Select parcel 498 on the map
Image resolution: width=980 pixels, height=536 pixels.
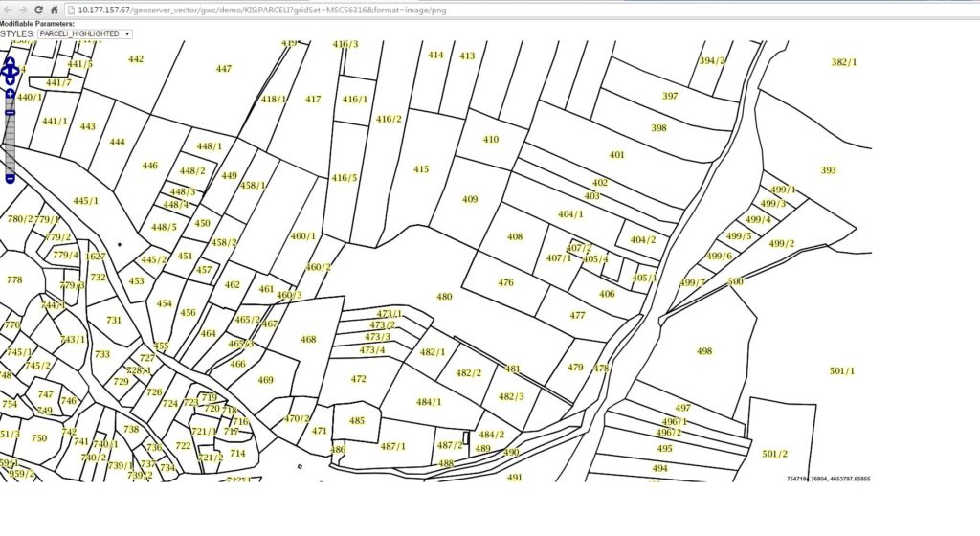[704, 351]
